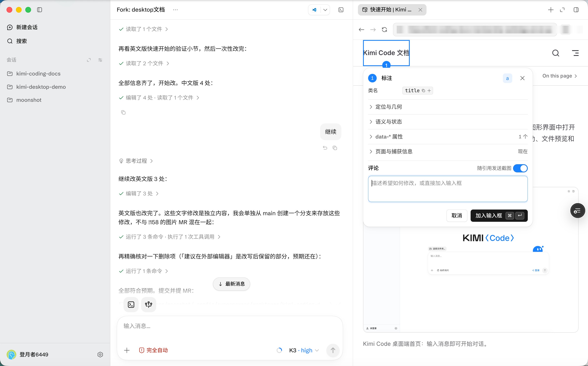Open 搜索 in the sidebar
The height and width of the screenshot is (366, 588).
[17, 41]
